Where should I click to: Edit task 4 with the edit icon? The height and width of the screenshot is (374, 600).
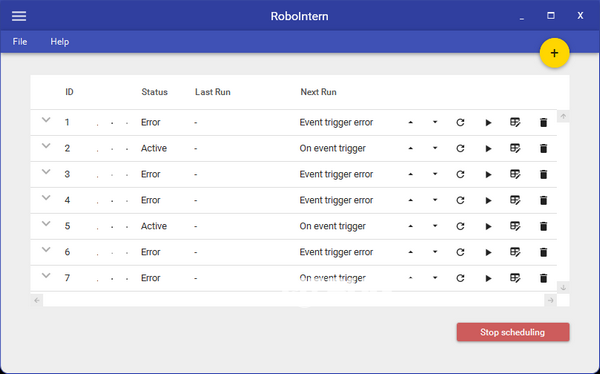tap(515, 200)
